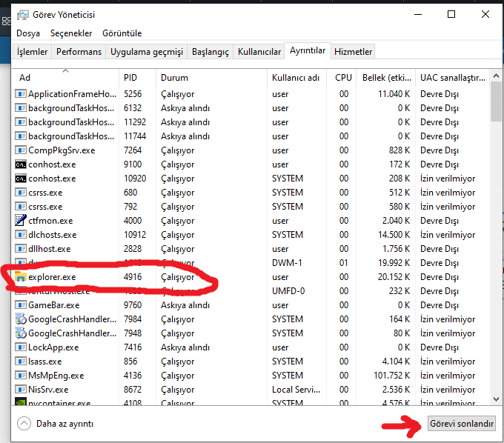The image size is (504, 443).
Task: Click the dlchosts.exe process icon
Action: coord(21,235)
